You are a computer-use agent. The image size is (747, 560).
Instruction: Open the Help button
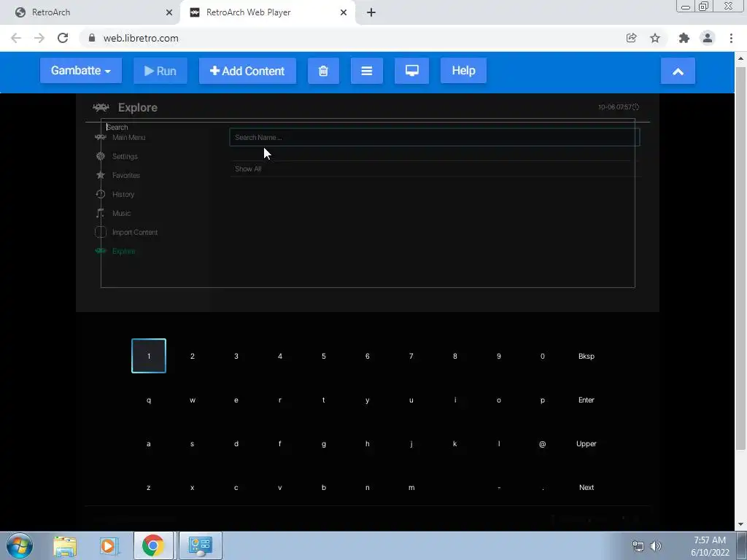tap(463, 71)
